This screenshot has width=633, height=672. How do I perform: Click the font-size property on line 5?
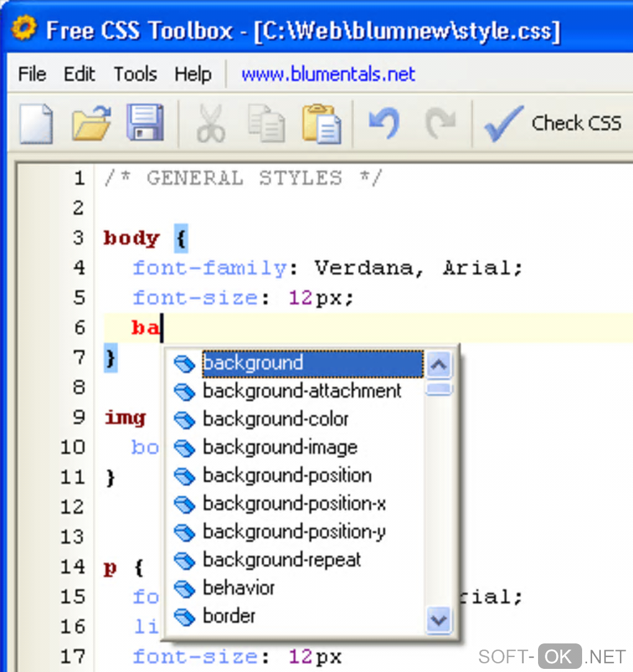[x=195, y=298]
